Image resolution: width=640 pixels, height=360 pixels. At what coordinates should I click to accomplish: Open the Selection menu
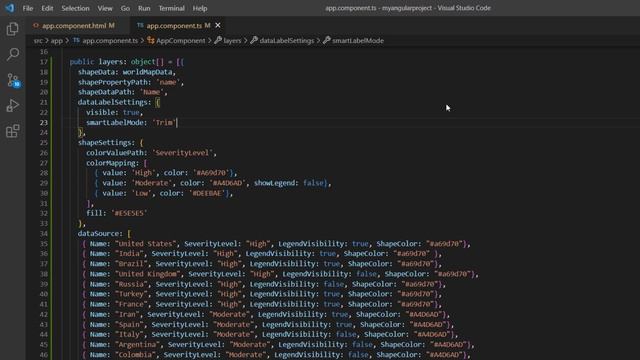pos(75,8)
